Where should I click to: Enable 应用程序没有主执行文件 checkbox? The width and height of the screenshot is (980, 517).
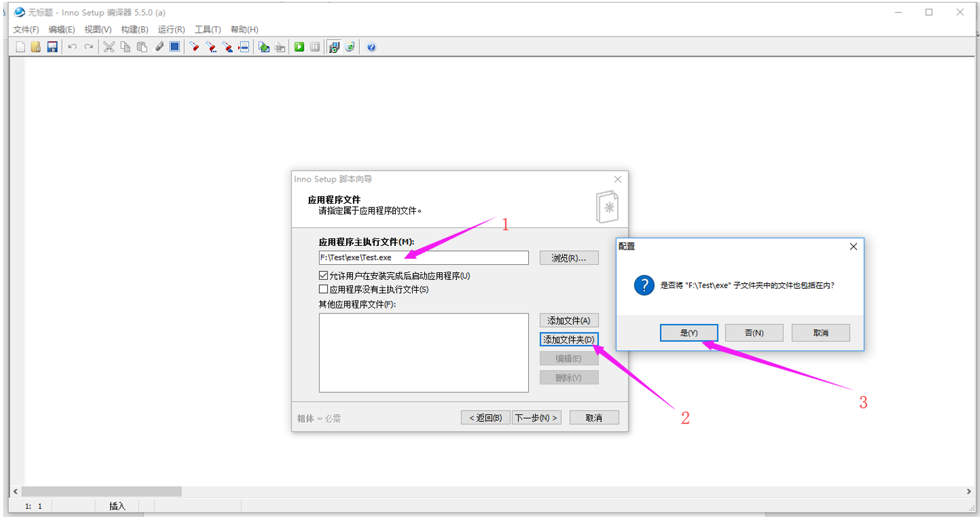323,289
